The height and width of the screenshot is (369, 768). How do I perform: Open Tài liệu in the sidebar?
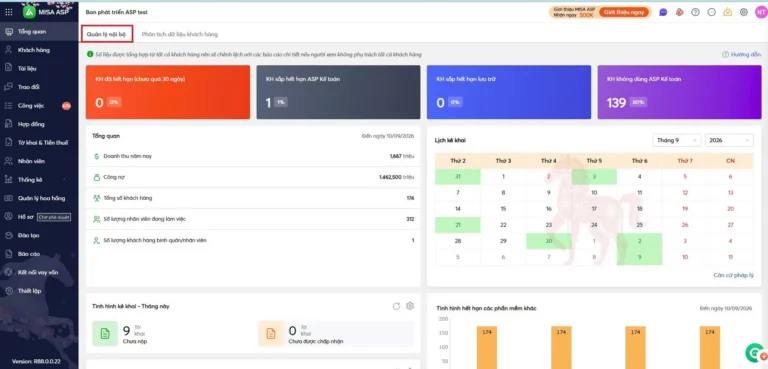click(39, 69)
